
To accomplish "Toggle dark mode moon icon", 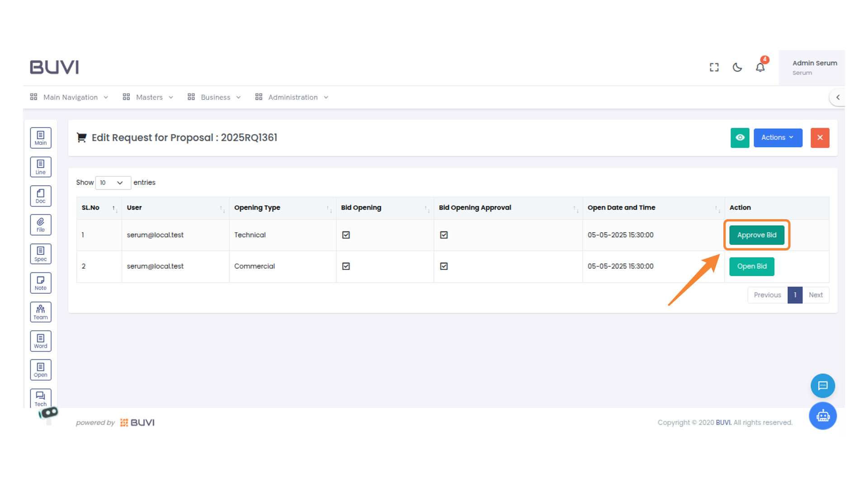I will [737, 67].
